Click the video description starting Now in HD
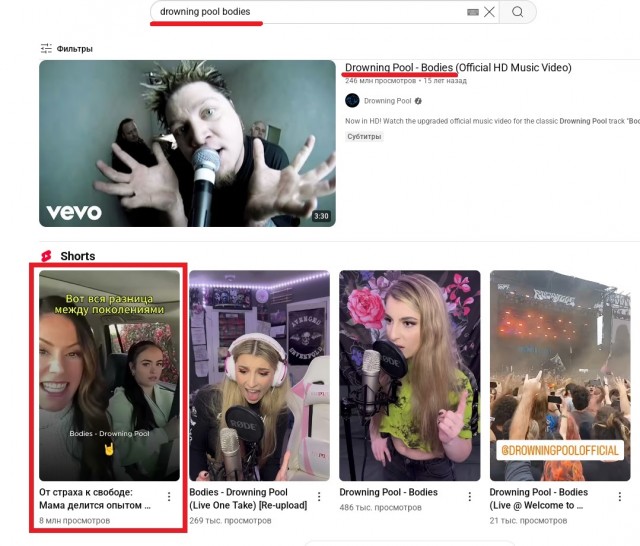This screenshot has width=640, height=546. click(x=492, y=121)
